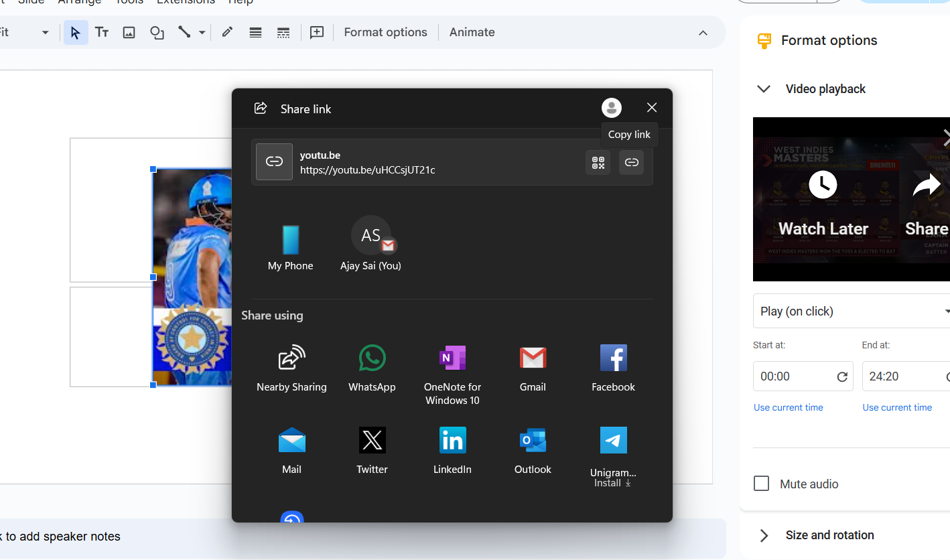Viewport: 950px width, 560px height.
Task: Click the profile avatar in Share dialog
Action: click(612, 108)
